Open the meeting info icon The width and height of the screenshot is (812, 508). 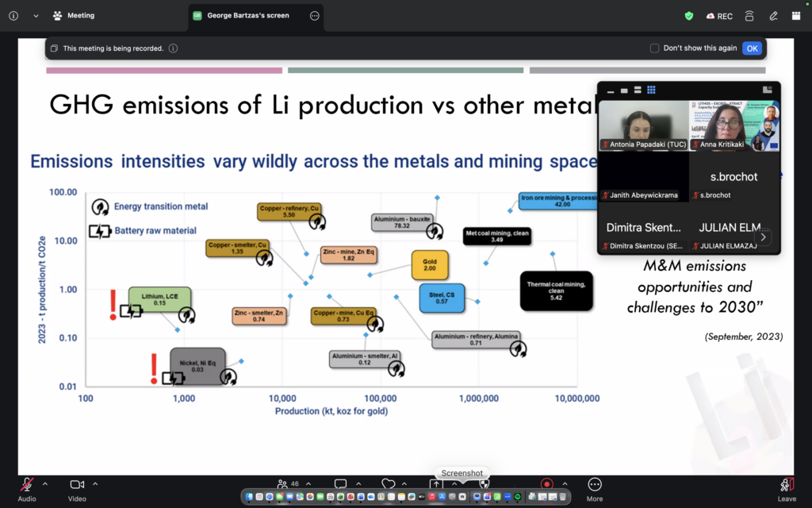[13, 16]
